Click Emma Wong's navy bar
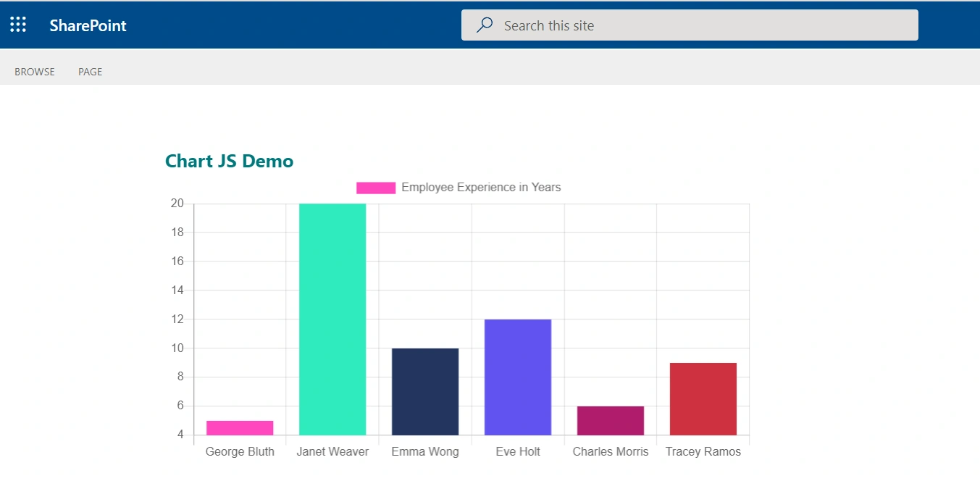980x481 pixels. (425, 392)
